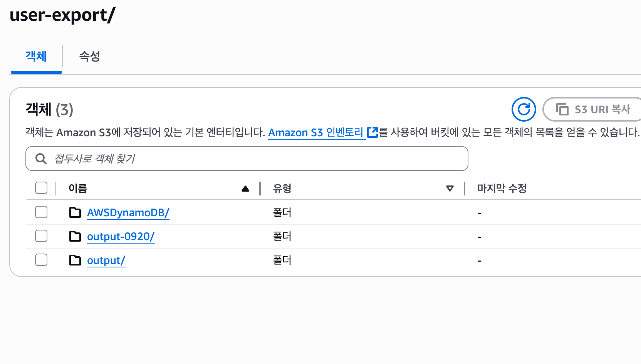Toggle the select-all objects checkbox
The height and width of the screenshot is (364, 641).
coord(41,188)
